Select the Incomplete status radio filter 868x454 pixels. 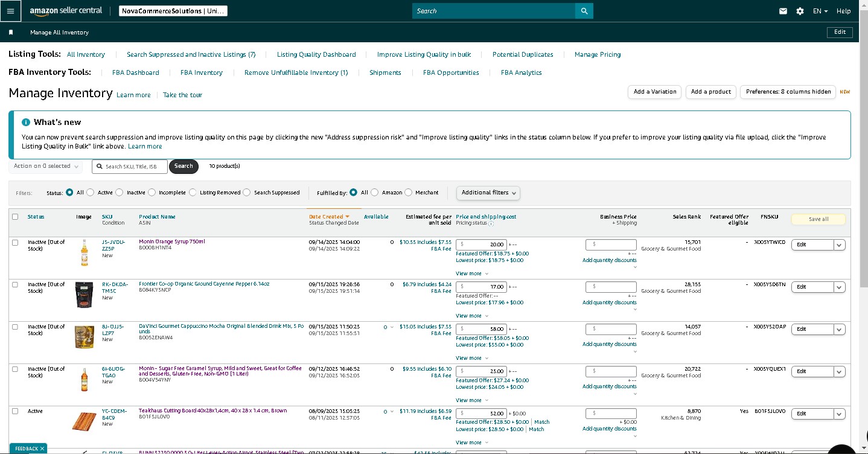click(x=152, y=193)
